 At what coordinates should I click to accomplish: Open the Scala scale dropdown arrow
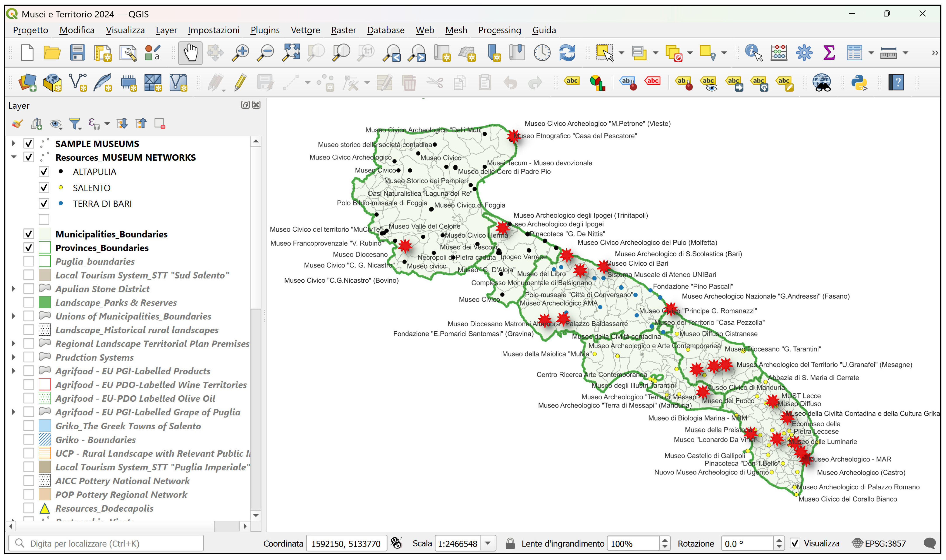488,543
